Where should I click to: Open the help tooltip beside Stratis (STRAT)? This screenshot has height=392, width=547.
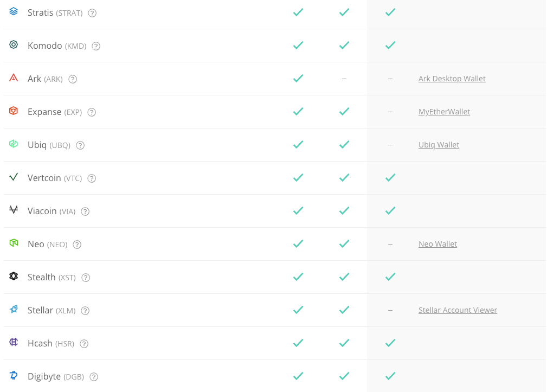pos(92,13)
